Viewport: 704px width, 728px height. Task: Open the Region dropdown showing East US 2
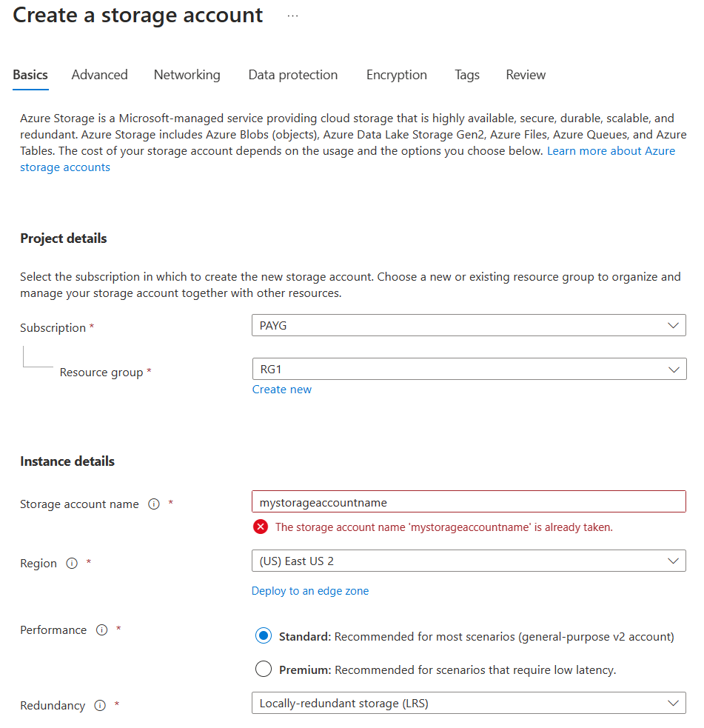click(468, 561)
